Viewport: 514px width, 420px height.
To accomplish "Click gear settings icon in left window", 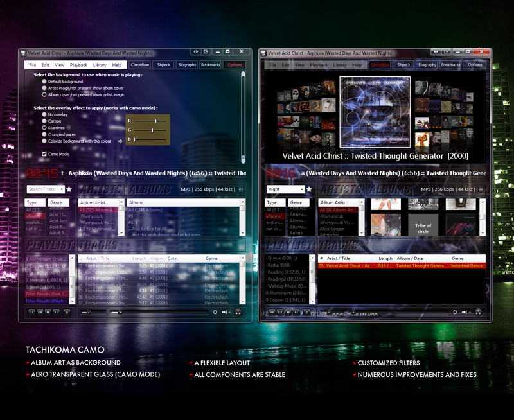I will pos(215,312).
